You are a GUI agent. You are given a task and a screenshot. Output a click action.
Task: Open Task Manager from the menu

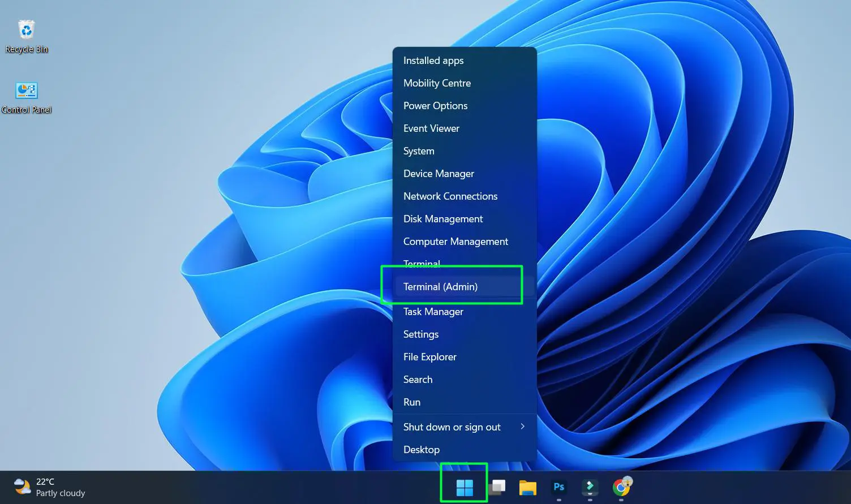(x=433, y=312)
